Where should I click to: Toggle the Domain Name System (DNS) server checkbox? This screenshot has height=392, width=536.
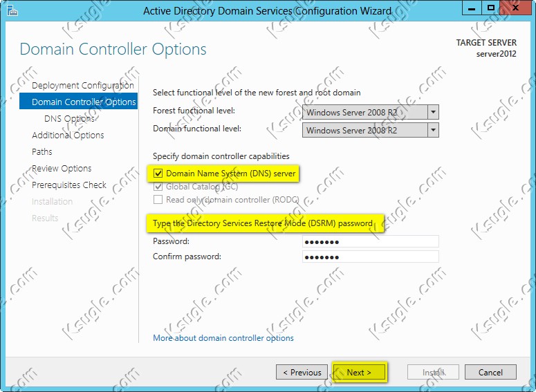pos(158,174)
